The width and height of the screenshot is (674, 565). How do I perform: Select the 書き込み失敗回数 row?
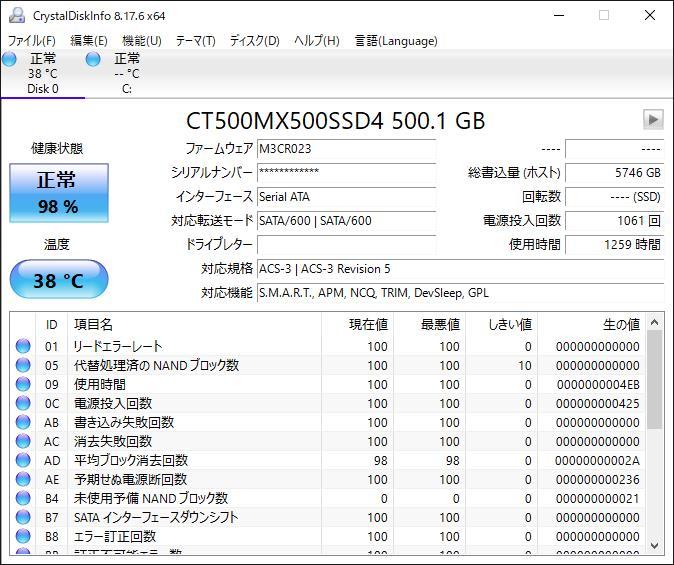click(x=327, y=422)
